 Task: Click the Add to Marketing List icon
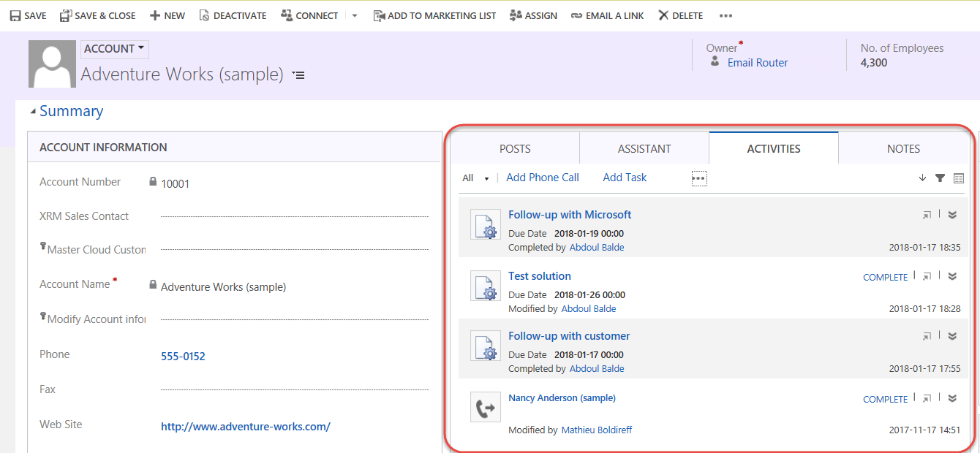(379, 15)
